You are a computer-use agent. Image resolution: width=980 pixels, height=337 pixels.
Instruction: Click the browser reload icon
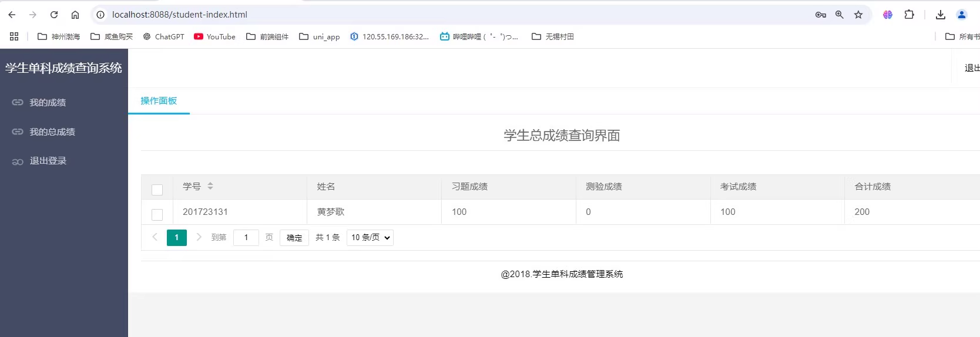pyautogui.click(x=54, y=15)
